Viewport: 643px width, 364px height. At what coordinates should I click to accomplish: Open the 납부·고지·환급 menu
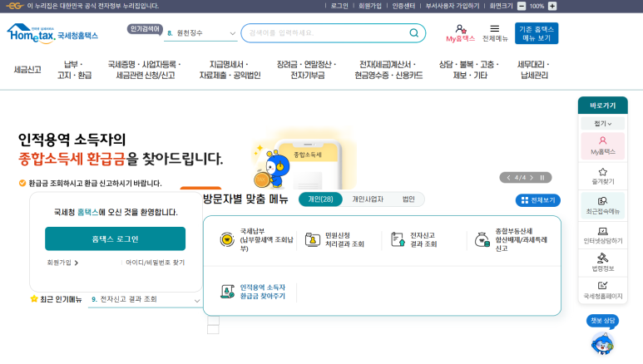coord(74,70)
